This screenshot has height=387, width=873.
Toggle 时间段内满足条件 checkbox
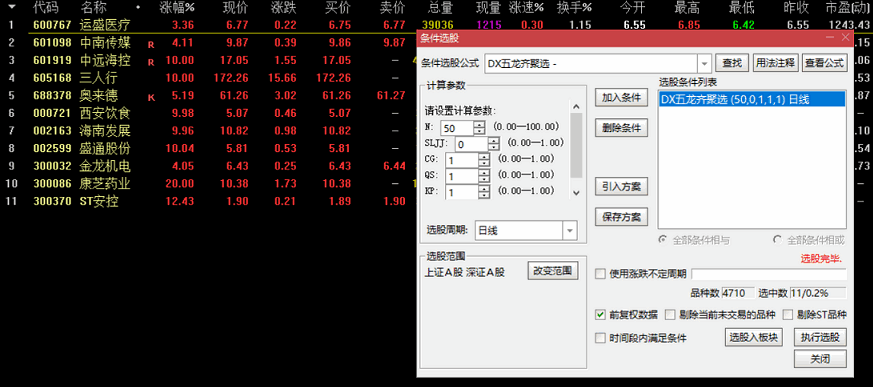coord(600,338)
